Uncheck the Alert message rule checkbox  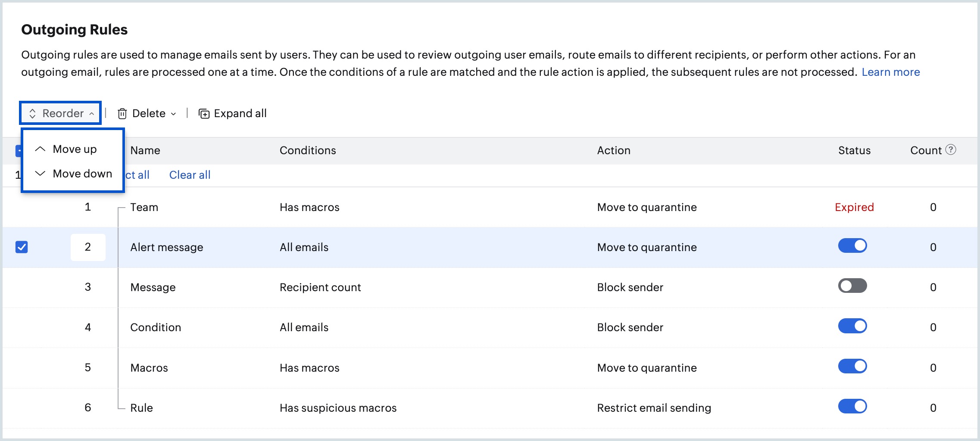point(22,247)
